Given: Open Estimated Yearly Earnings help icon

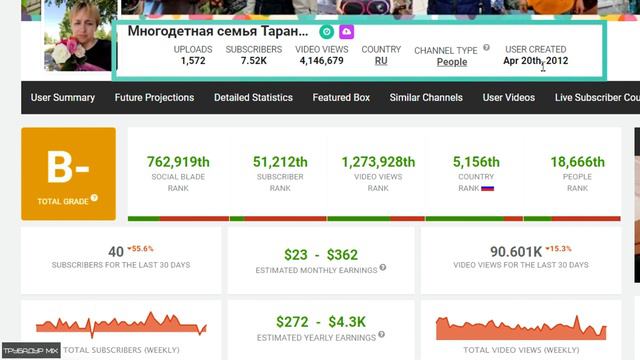Looking at the screenshot, I should click(x=381, y=334).
